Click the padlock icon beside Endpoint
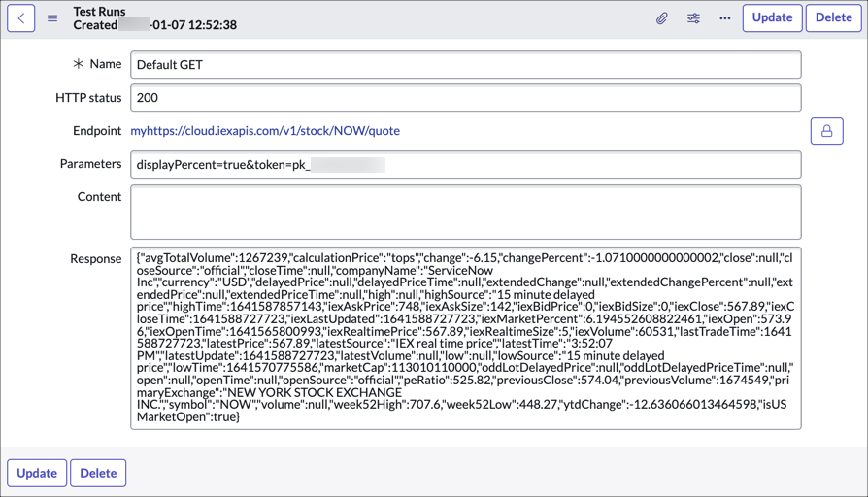The image size is (868, 497). tap(827, 131)
